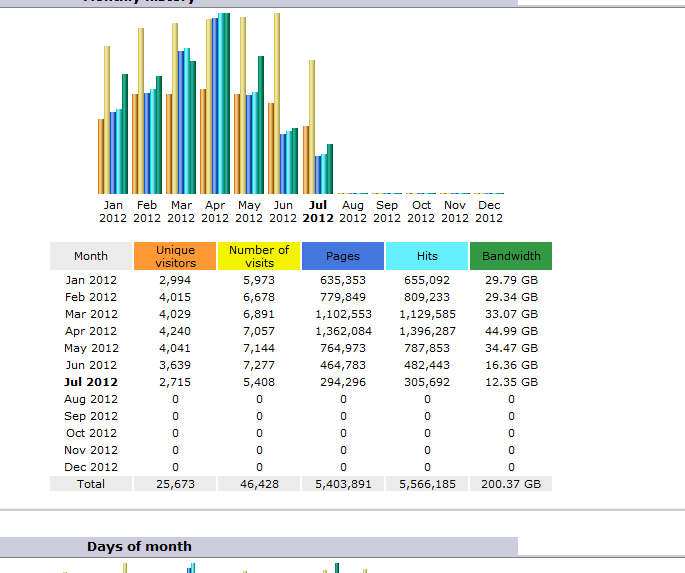Click the unique visitors value 4,240
Screen dimensions: 685x573
pyautogui.click(x=175, y=331)
